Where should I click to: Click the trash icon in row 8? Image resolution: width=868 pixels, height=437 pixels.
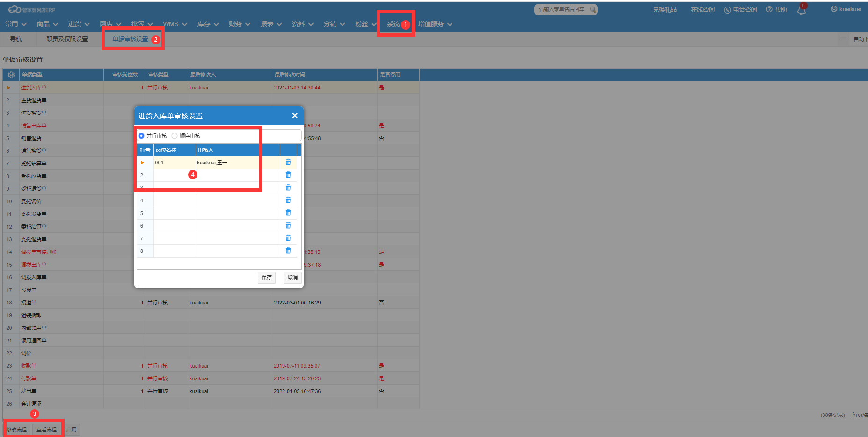[288, 251]
